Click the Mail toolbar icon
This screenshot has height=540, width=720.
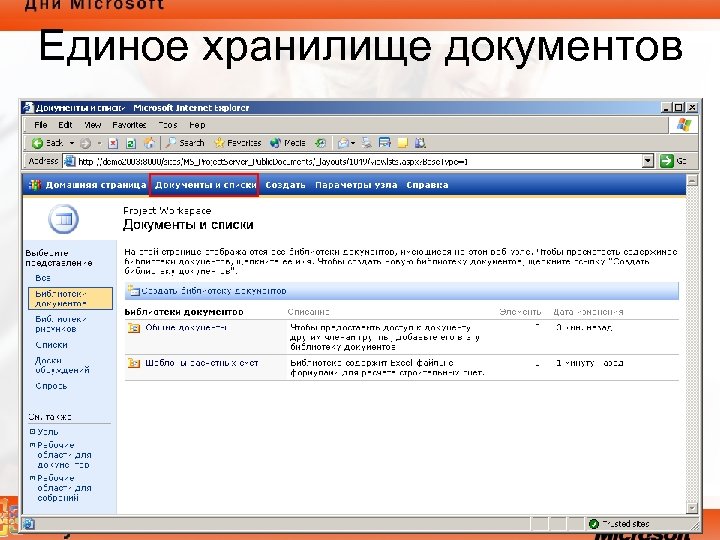pyautogui.click(x=343, y=143)
